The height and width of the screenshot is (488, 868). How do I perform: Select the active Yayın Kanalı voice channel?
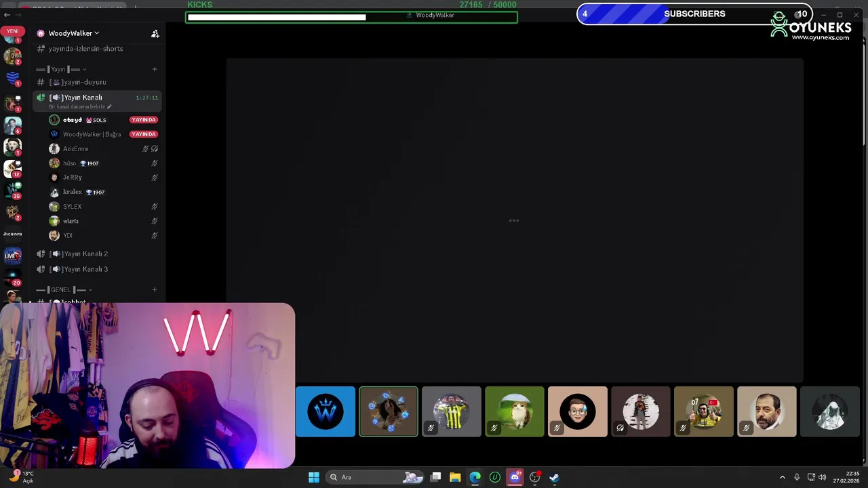[x=98, y=101]
